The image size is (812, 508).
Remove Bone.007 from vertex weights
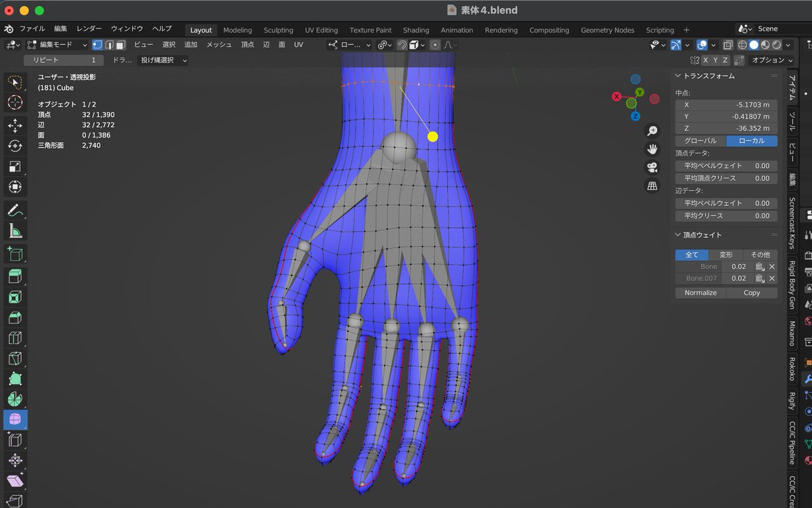[772, 278]
